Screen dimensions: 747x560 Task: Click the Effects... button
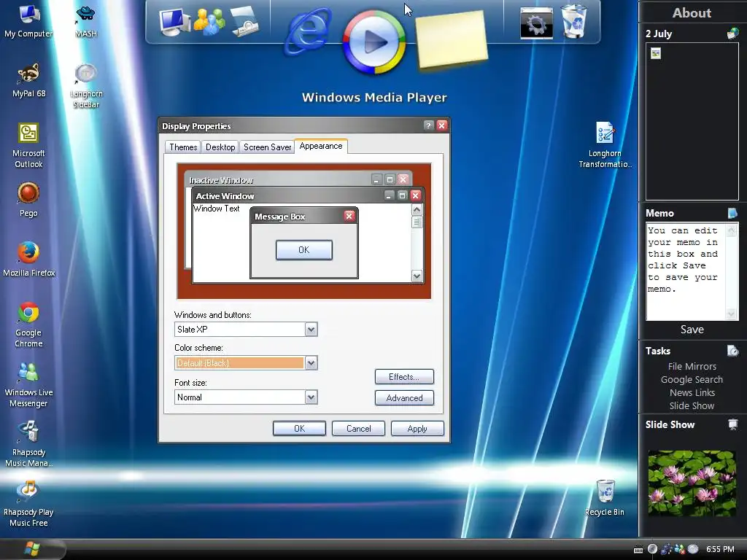point(404,377)
